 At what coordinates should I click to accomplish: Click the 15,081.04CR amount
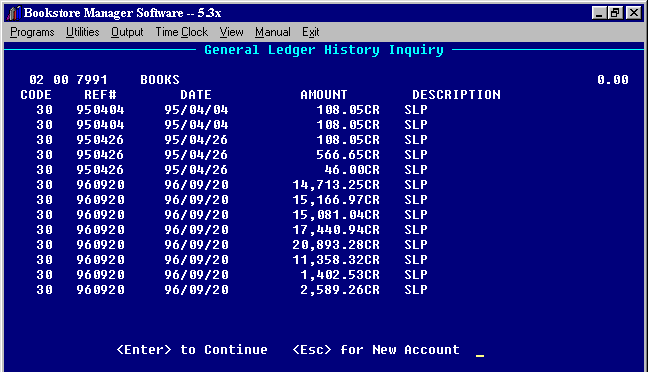(336, 215)
